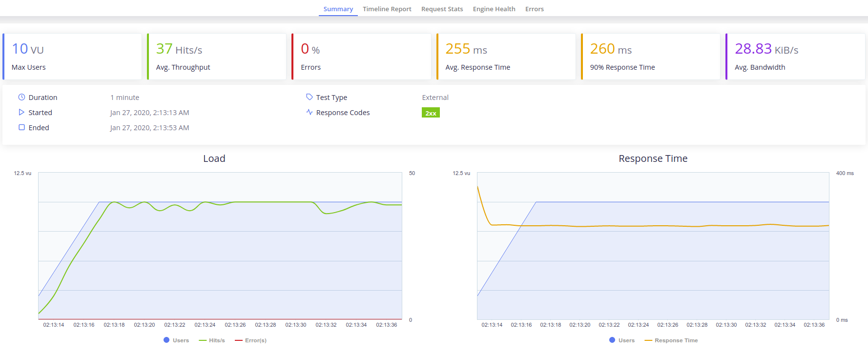
Task: Click 02:13:36 tick on Load chart axis
Action: pos(387,325)
